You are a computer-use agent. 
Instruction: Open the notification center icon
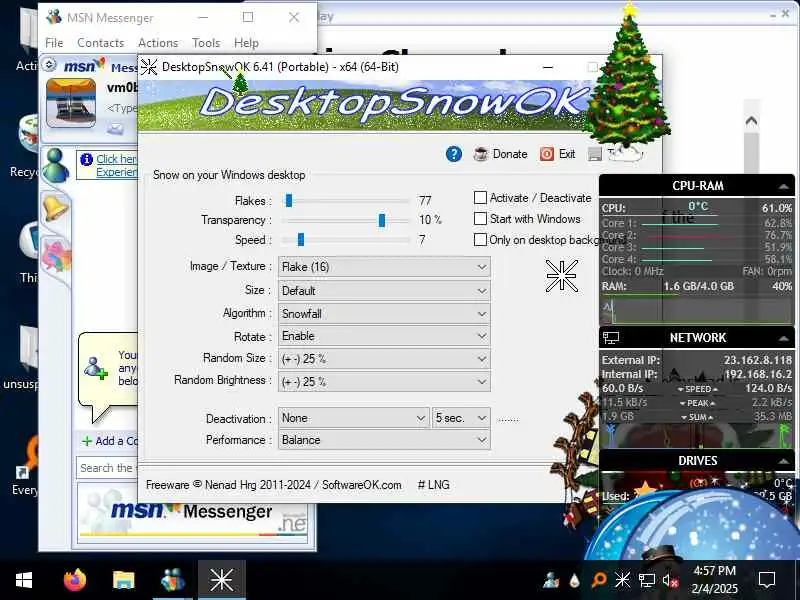coord(767,580)
